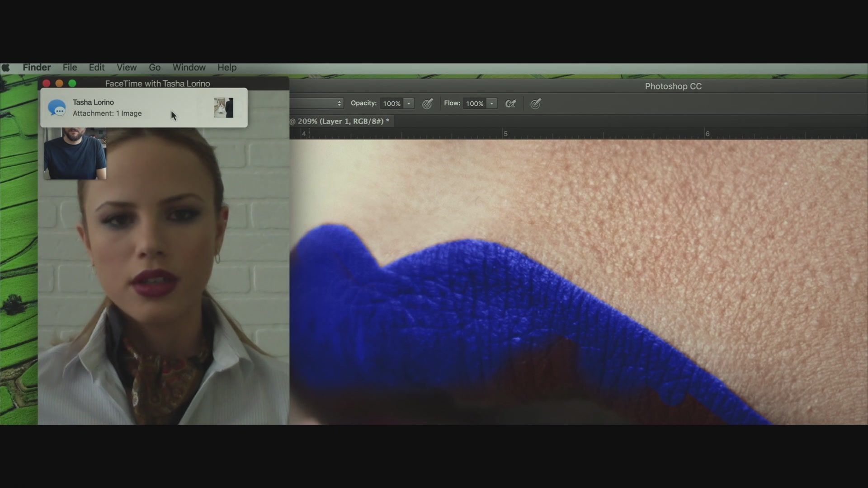Open the File menu
The width and height of the screenshot is (868, 488).
70,67
